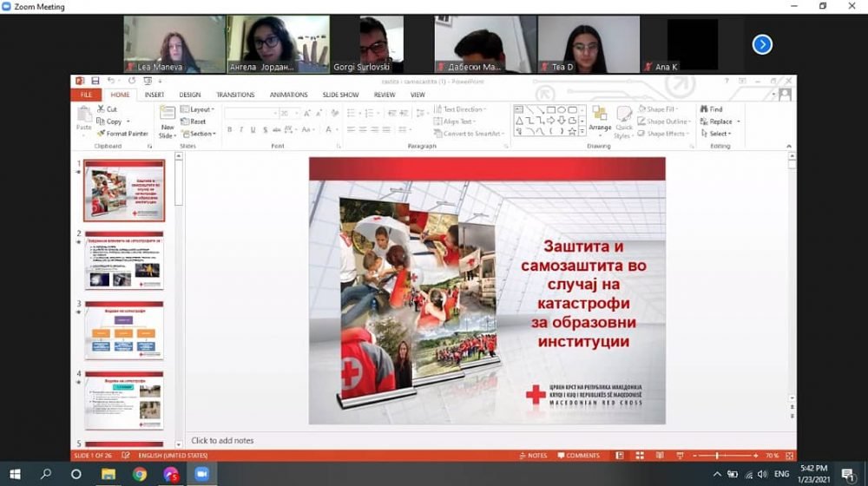Click the Zoom app icon in taskbar
Screen dimensions: 868x486
click(202, 474)
